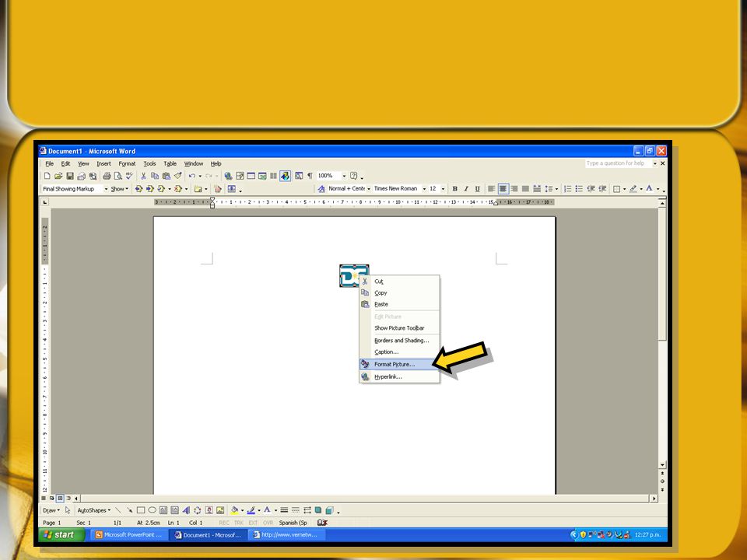Open the Final Showing Markup dropdown
Screen dimensions: 747x560
(x=106, y=189)
